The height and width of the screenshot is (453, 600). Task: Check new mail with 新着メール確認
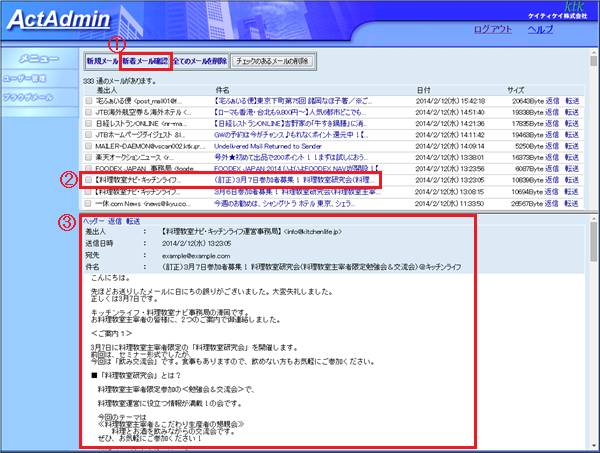click(x=145, y=61)
